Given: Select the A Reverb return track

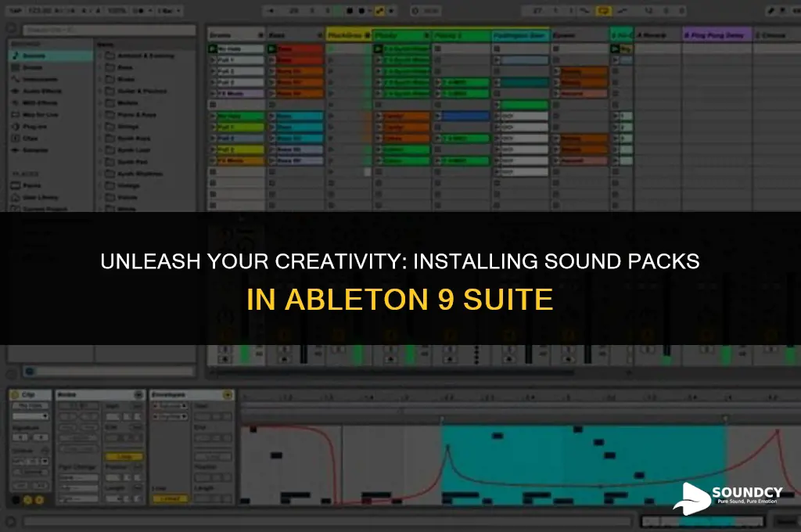Looking at the screenshot, I should click(658, 34).
